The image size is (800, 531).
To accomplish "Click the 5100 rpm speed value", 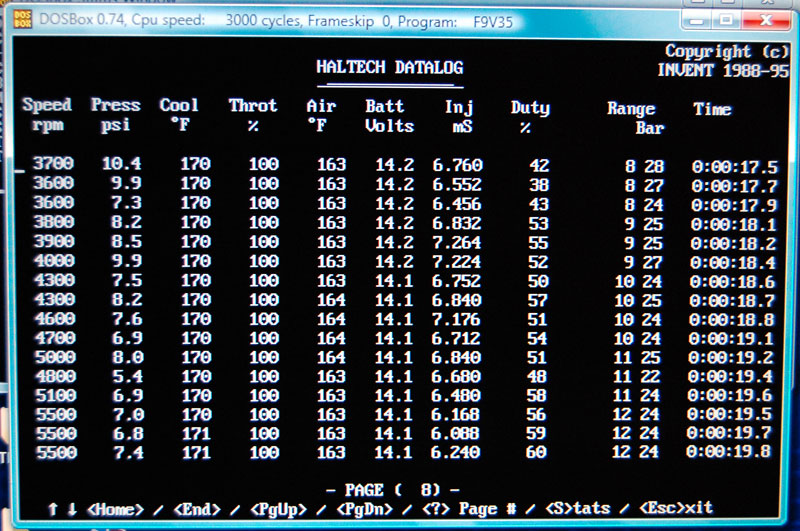I will [56, 395].
